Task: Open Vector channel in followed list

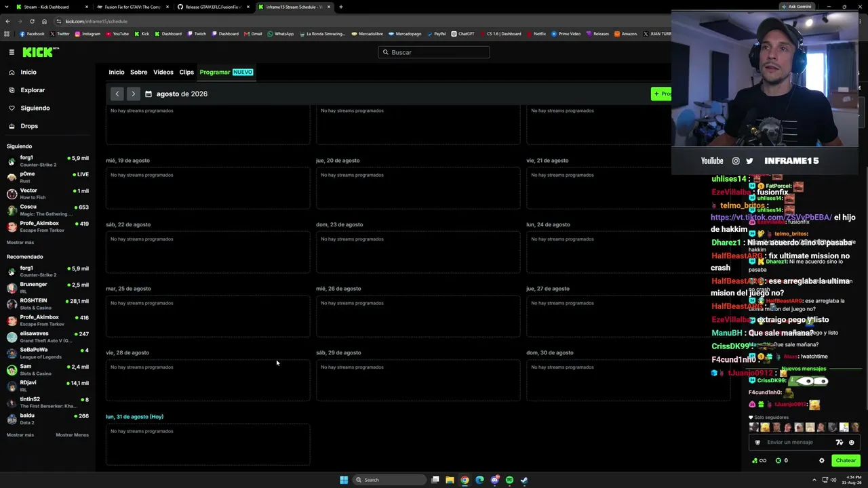Action: pyautogui.click(x=47, y=194)
